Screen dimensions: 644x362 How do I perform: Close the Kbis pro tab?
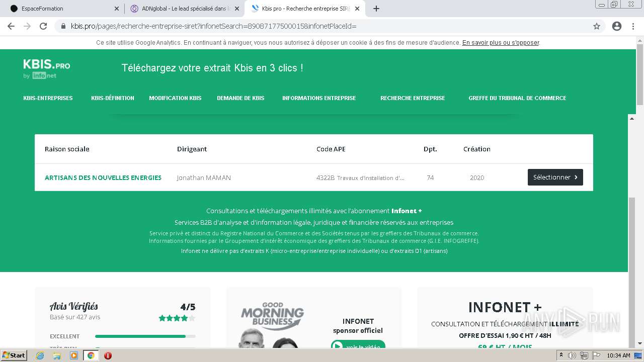click(x=357, y=9)
